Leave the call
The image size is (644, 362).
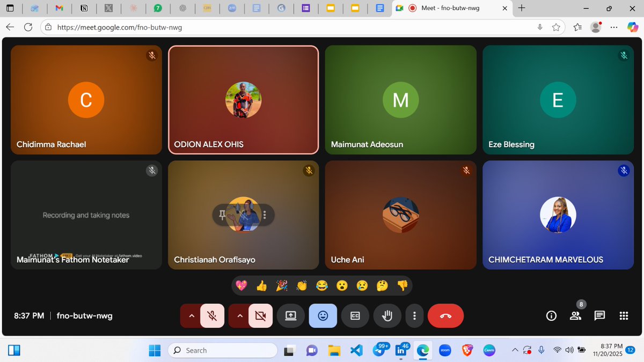[x=445, y=316]
